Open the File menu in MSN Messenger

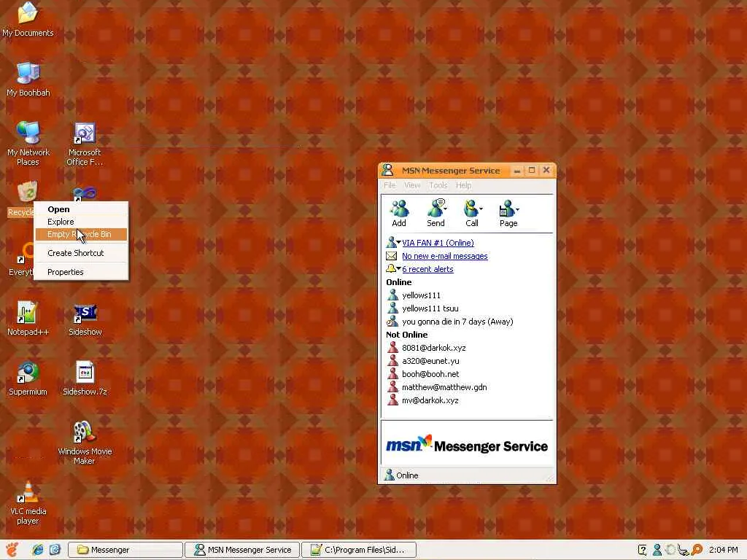(x=390, y=185)
